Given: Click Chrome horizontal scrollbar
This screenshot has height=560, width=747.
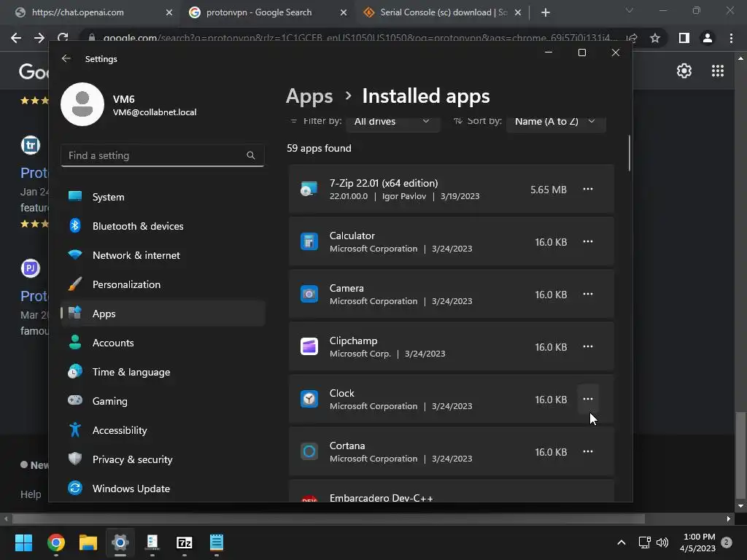Looking at the screenshot, I should [328, 518].
